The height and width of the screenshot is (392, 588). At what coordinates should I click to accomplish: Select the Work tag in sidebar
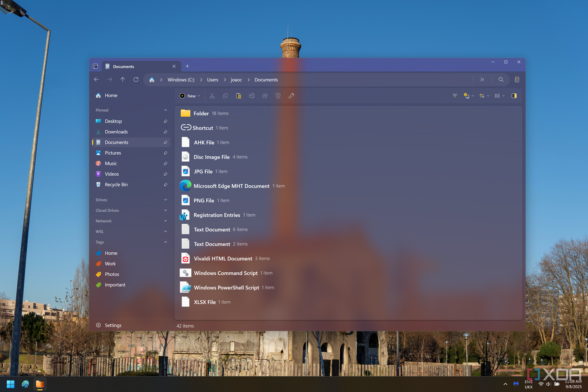(x=131, y=264)
